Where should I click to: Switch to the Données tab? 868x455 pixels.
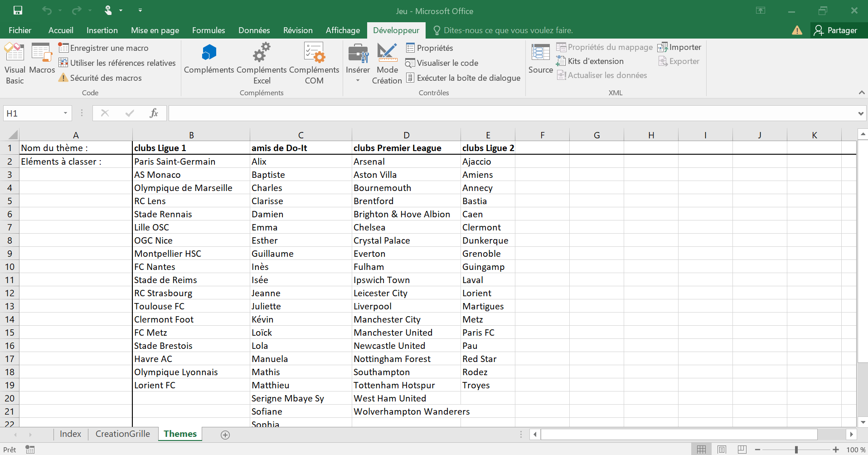254,30
